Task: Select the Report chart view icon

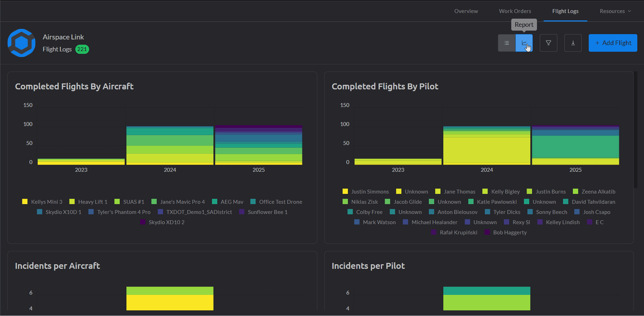Action: [x=524, y=43]
